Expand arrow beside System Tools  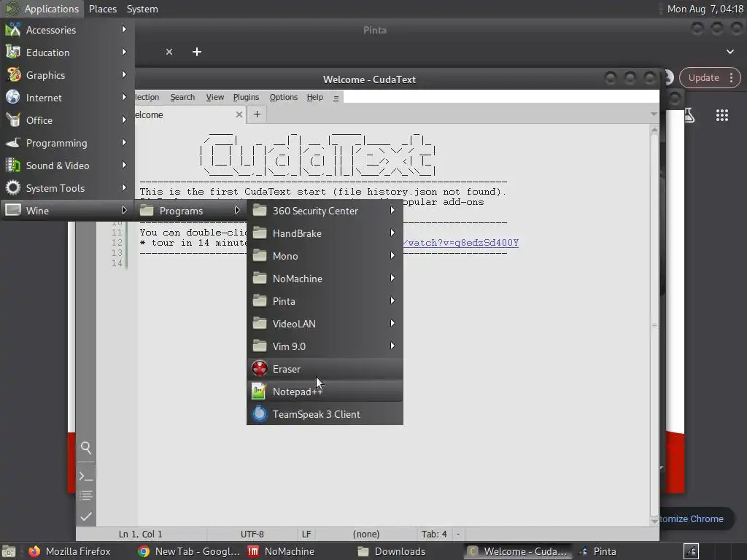124,187
